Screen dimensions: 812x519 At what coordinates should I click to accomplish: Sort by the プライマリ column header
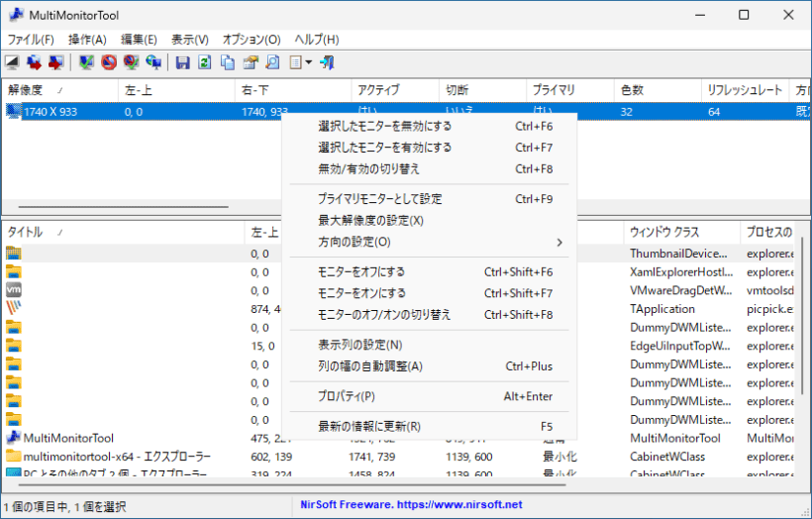570,90
